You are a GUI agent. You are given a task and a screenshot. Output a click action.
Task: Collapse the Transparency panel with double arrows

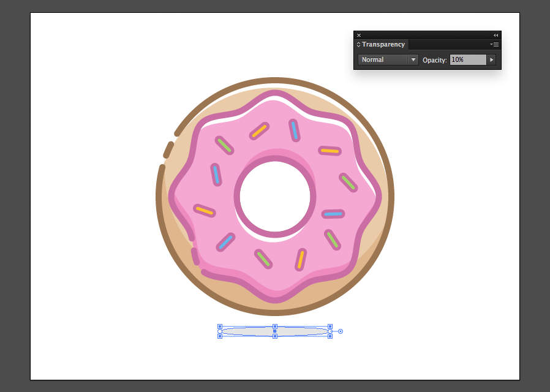495,35
